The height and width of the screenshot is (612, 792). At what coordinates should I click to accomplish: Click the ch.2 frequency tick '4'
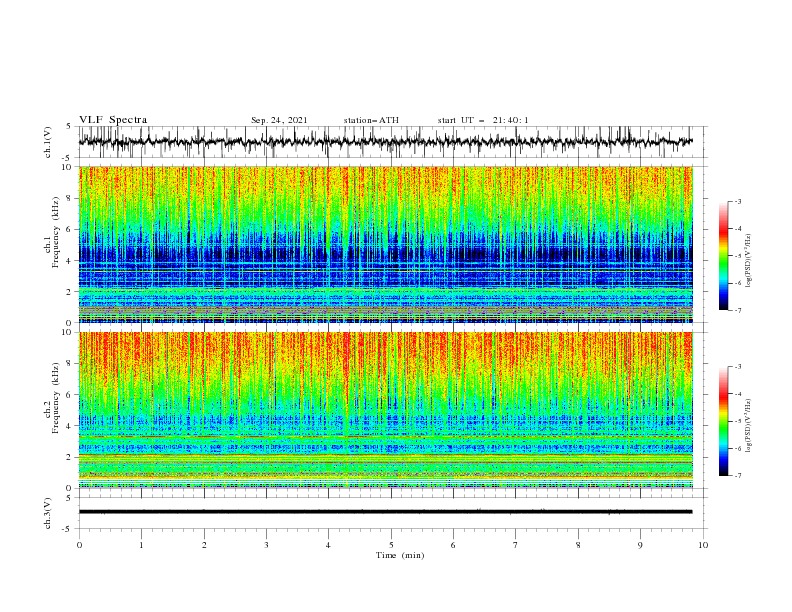[70, 426]
